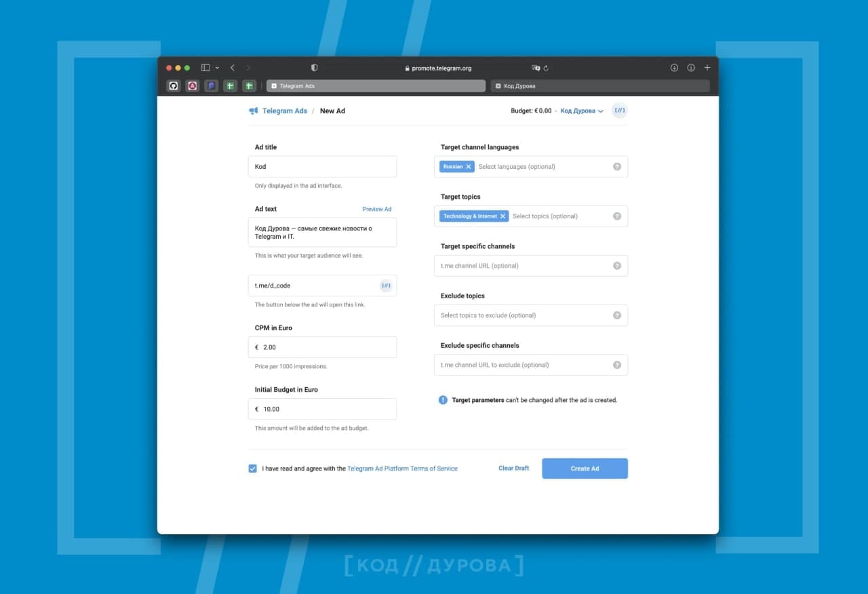
Task: Go forward with the browser forward arrow
Action: [x=248, y=68]
